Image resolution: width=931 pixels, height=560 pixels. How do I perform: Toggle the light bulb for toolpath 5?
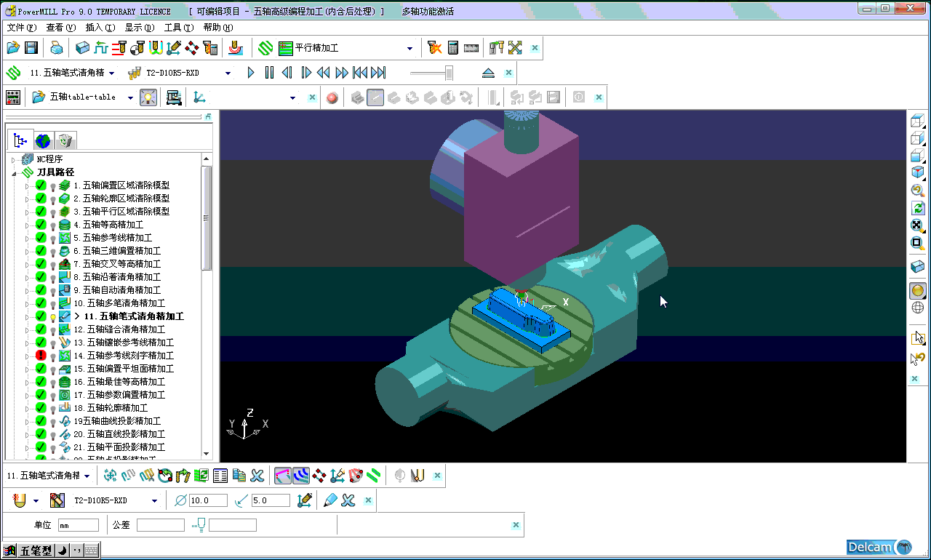pos(53,239)
